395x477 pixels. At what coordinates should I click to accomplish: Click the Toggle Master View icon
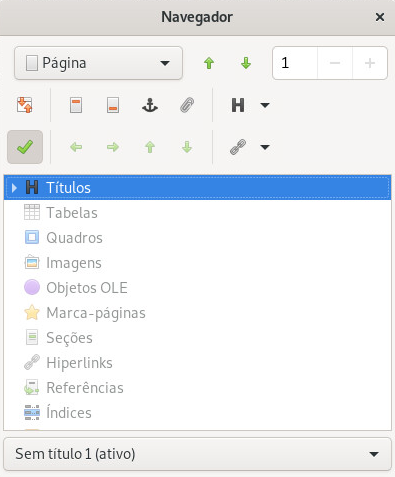pos(25,105)
